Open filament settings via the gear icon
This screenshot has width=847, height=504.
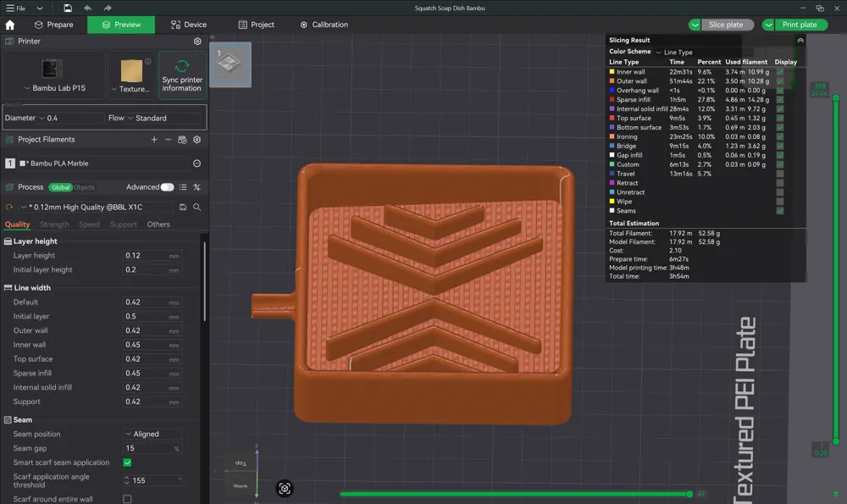point(197,139)
